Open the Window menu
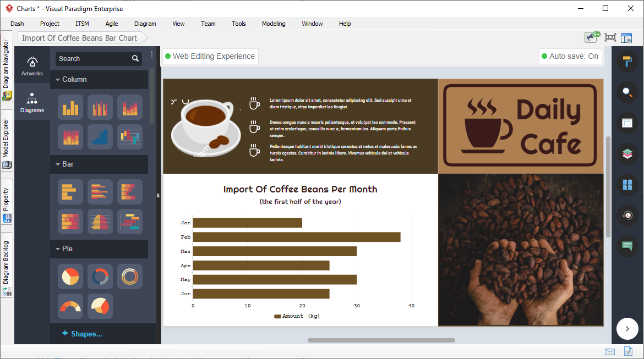Image resolution: width=644 pixels, height=359 pixels. tap(312, 24)
